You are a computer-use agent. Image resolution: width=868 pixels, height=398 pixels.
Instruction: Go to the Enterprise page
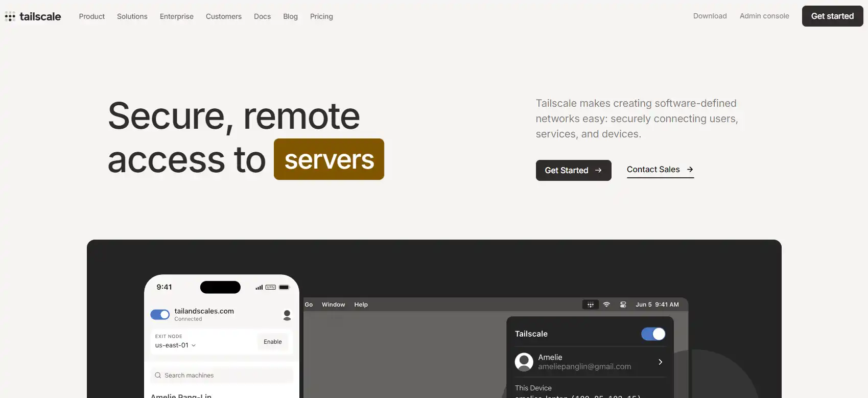point(177,16)
